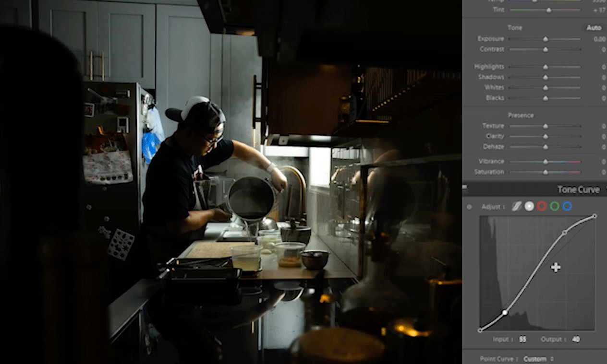
Task: Click the Highlights slider handle
Action: click(546, 67)
